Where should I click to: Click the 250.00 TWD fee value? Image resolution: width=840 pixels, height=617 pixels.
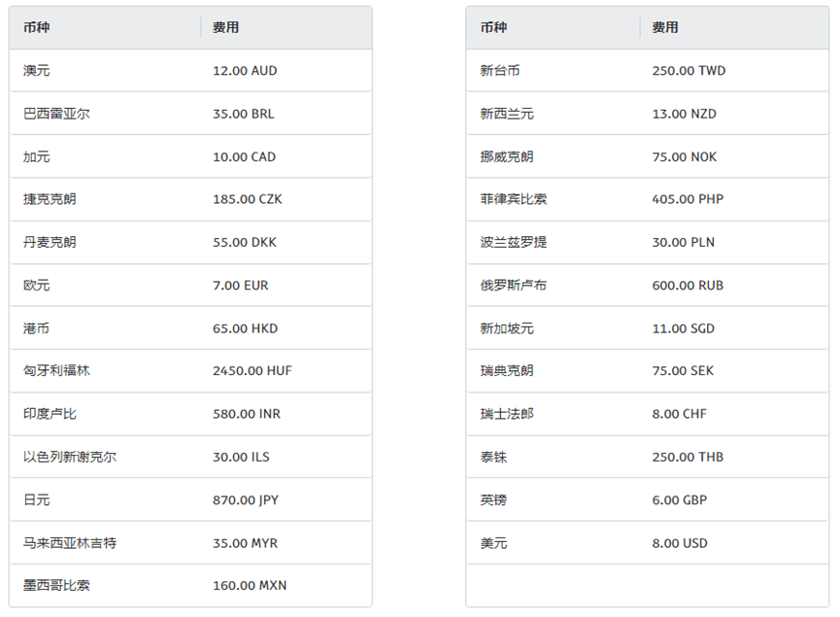point(689,71)
